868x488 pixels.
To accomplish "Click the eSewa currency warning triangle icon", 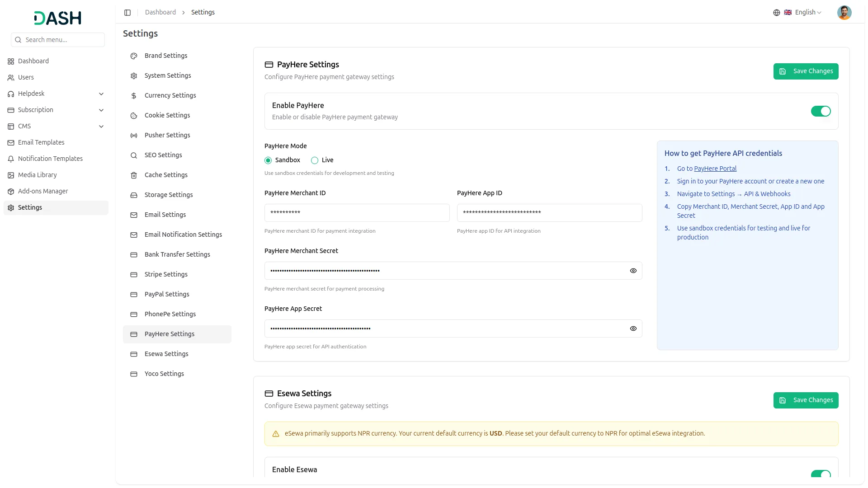I will [x=276, y=434].
